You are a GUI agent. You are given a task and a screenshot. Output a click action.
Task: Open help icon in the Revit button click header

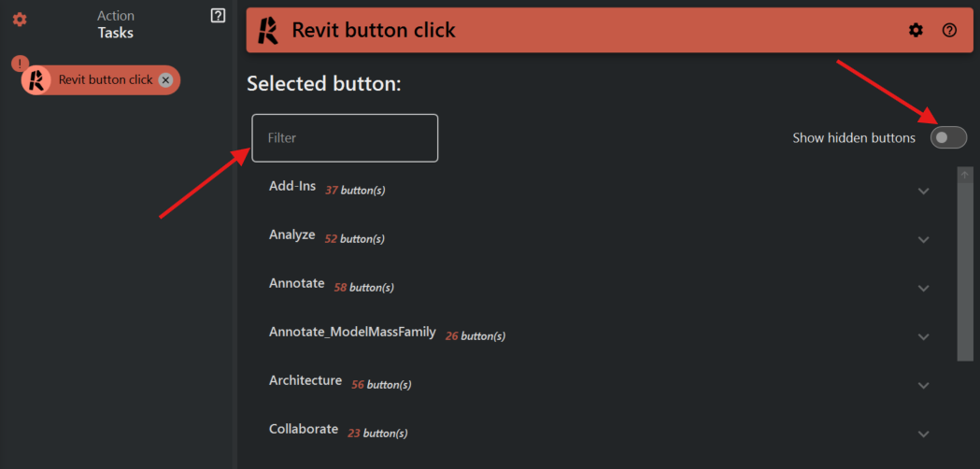949,30
